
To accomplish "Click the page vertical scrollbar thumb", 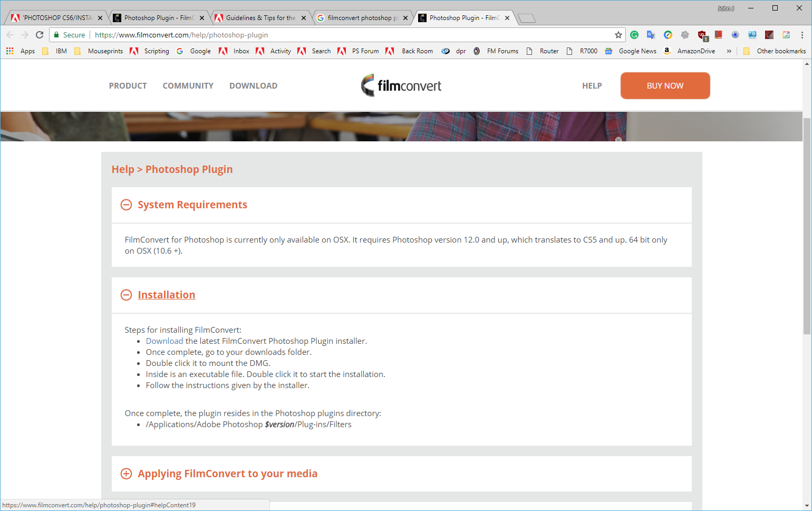I will coord(807,226).
